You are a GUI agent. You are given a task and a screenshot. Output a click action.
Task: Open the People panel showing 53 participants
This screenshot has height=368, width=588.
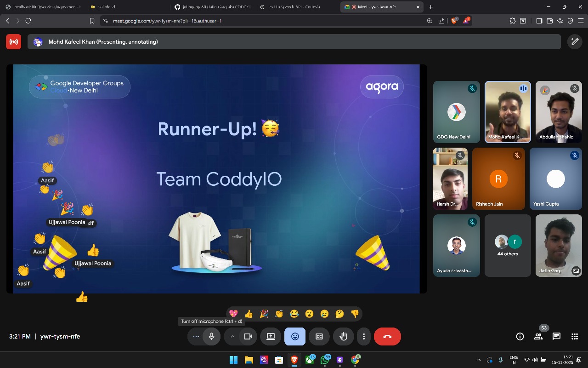click(x=538, y=336)
